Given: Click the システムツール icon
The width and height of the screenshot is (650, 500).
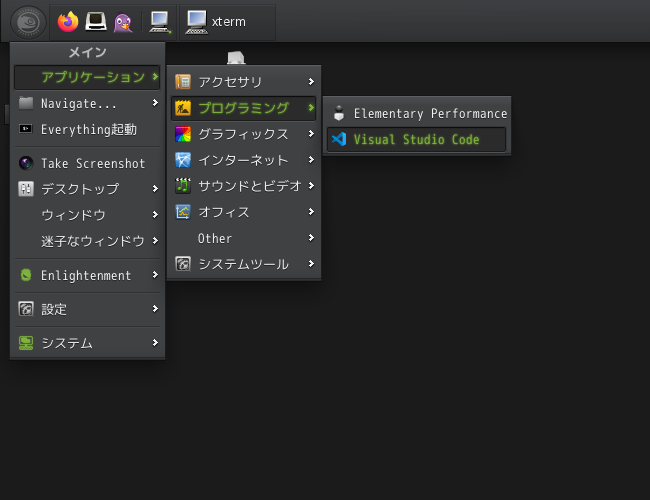Looking at the screenshot, I should coord(183,264).
